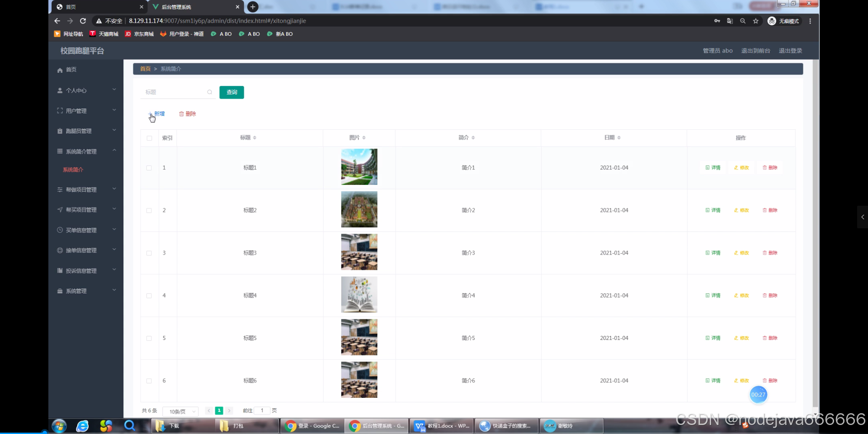Open the taskbar search magnifier app

click(130, 426)
